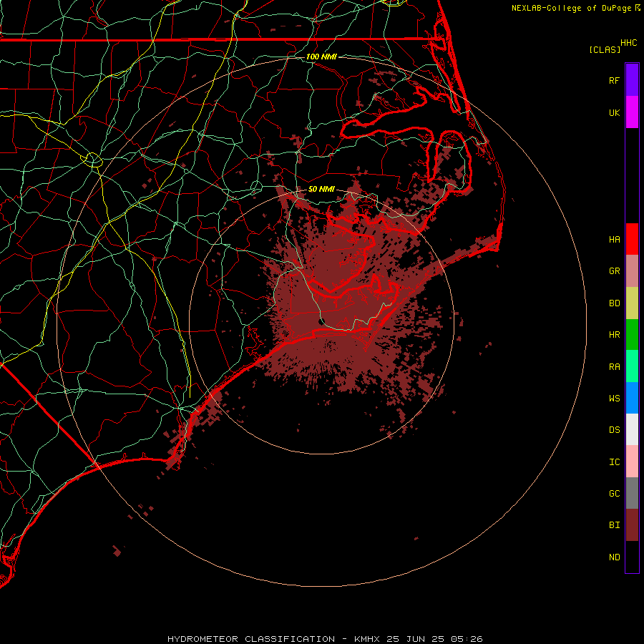The width and height of the screenshot is (644, 644).
Task: Click the UK magenta legend swatch
Action: point(632,112)
